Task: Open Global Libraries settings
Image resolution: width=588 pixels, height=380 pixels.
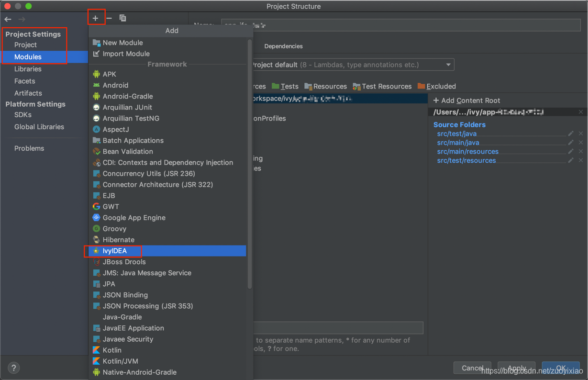Action: (39, 127)
